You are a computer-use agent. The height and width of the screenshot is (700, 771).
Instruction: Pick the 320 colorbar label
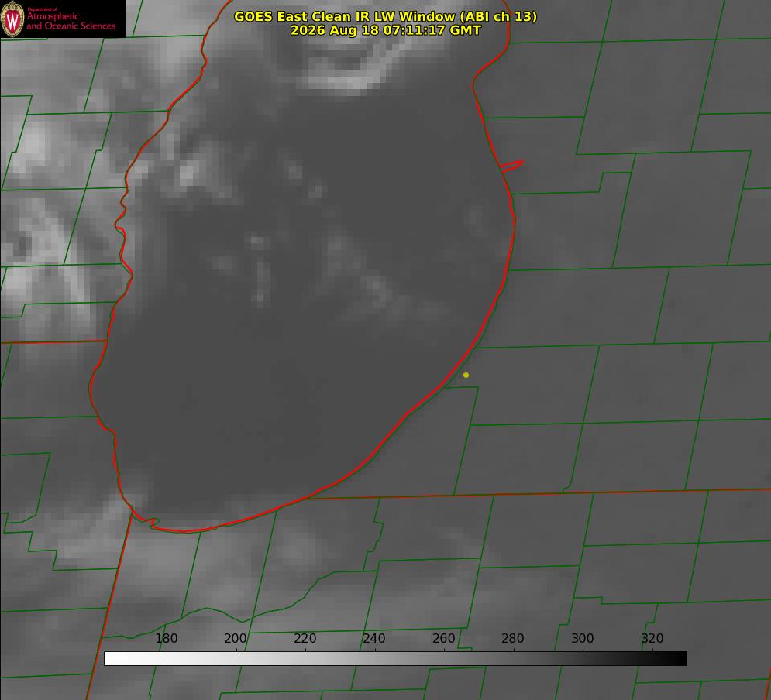coord(652,638)
